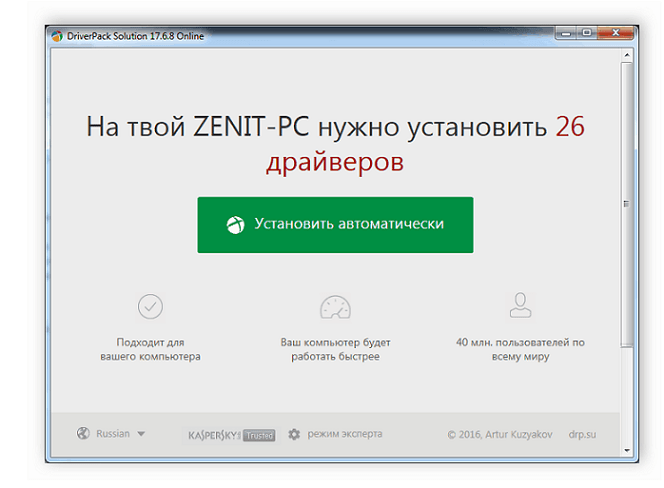Open the Russian language dropdown
Viewport: 664px width, 488px height.
pos(111,433)
